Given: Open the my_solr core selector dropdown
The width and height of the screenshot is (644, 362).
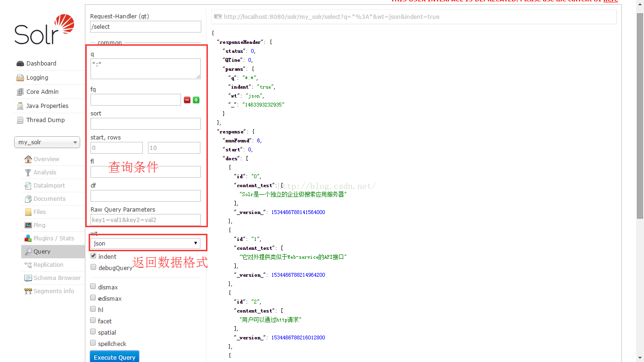Looking at the screenshot, I should (x=47, y=142).
